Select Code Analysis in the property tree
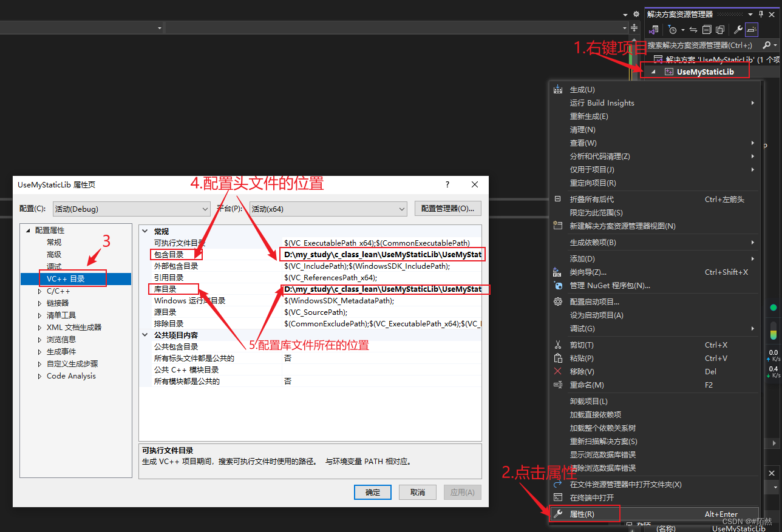The image size is (782, 532). [x=71, y=376]
